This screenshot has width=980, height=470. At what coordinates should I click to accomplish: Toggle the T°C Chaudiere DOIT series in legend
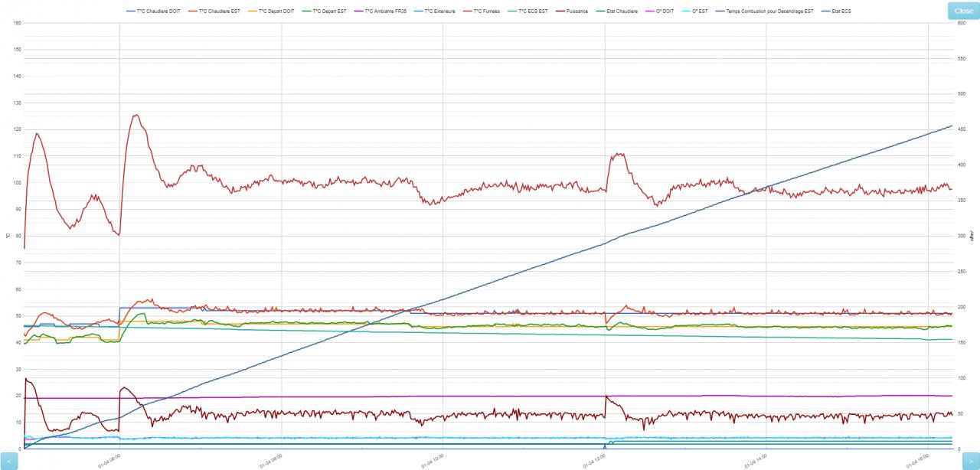click(153, 11)
